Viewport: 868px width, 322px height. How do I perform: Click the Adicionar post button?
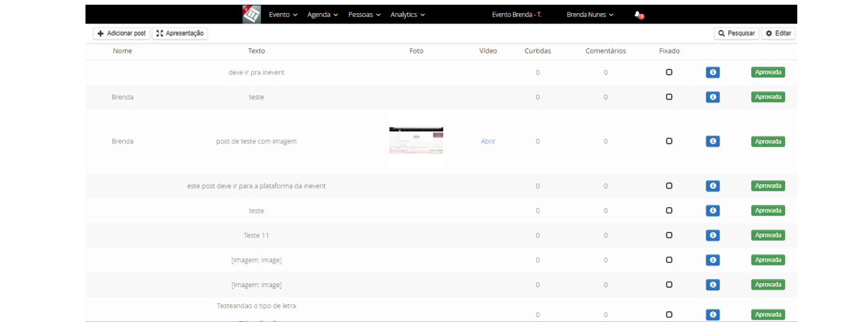tap(121, 33)
